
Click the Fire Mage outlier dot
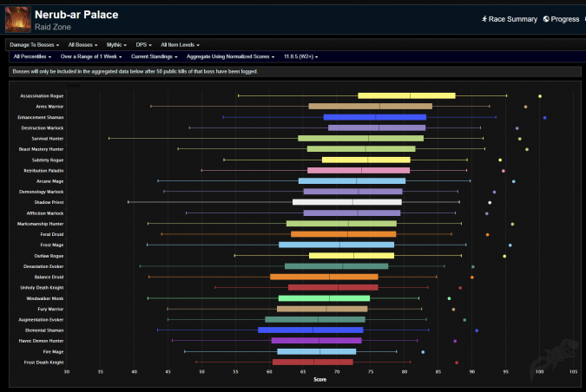pos(423,352)
